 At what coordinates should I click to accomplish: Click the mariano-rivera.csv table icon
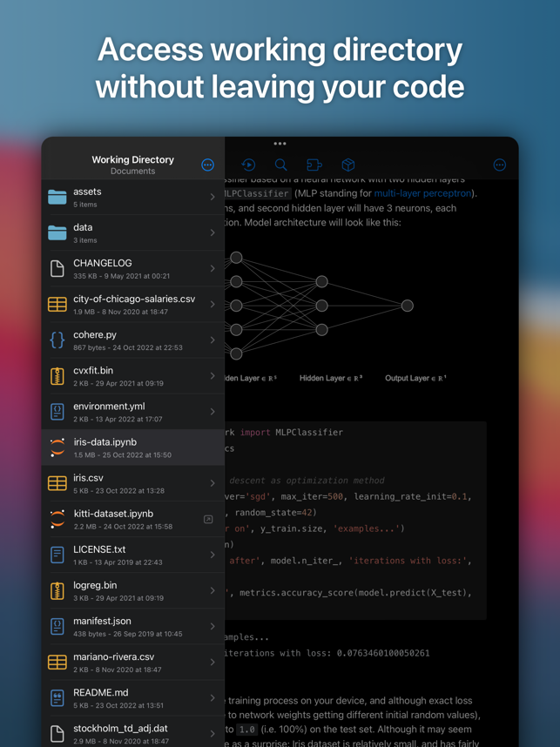tap(57, 663)
